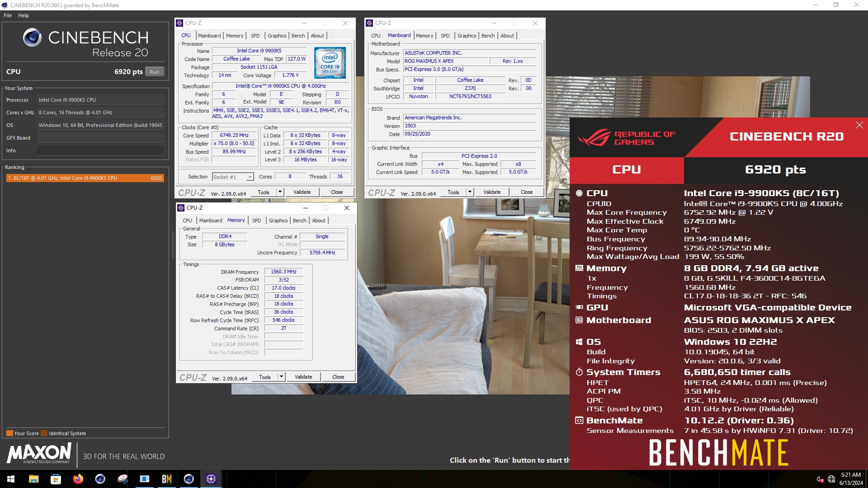Open the Help menu in Cinebench
Viewport: 868px width, 488px height.
tap(24, 15)
